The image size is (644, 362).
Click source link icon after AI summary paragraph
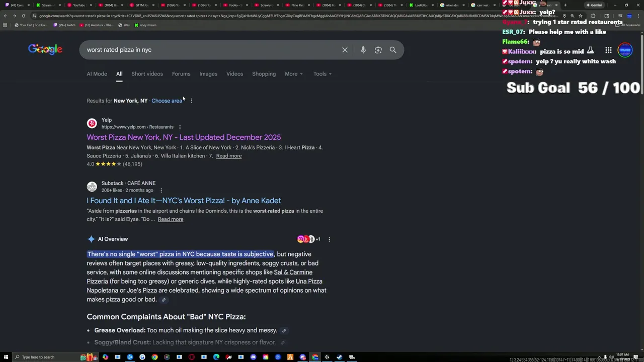coord(164,300)
